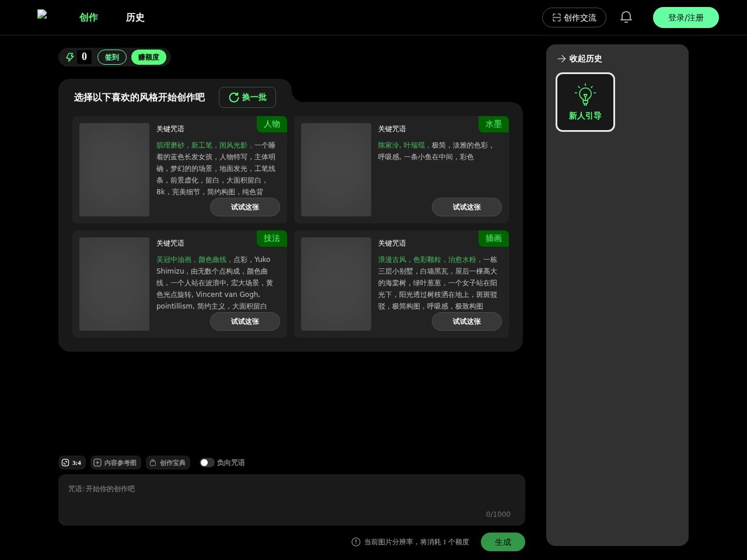The height and width of the screenshot is (560, 747).
Task: Refresh styles with the 换一批 button
Action: (x=247, y=97)
